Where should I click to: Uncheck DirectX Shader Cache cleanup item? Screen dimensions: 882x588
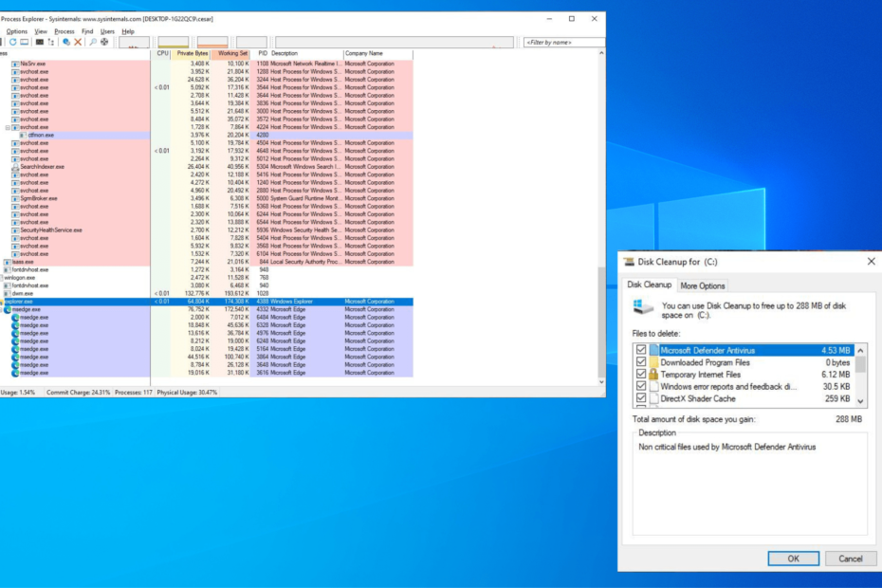pyautogui.click(x=639, y=396)
